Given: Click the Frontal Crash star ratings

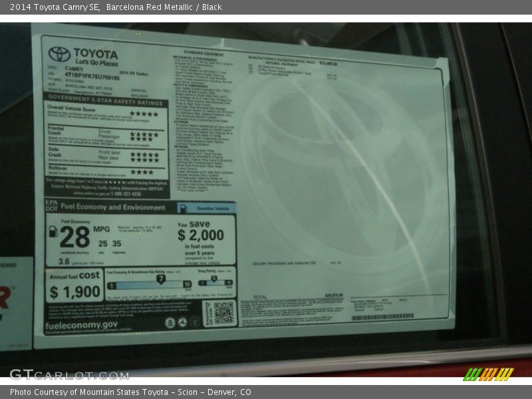Looking at the screenshot, I should tap(144, 136).
